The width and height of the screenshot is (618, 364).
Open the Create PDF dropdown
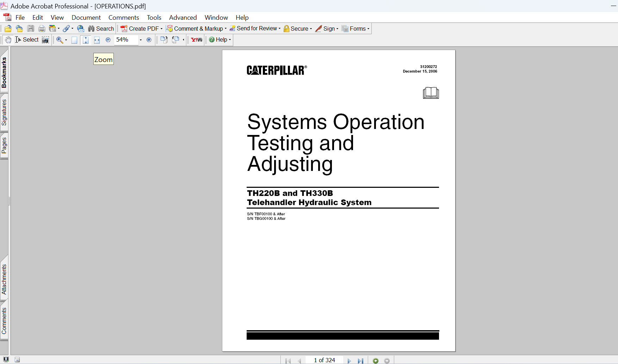pos(142,29)
